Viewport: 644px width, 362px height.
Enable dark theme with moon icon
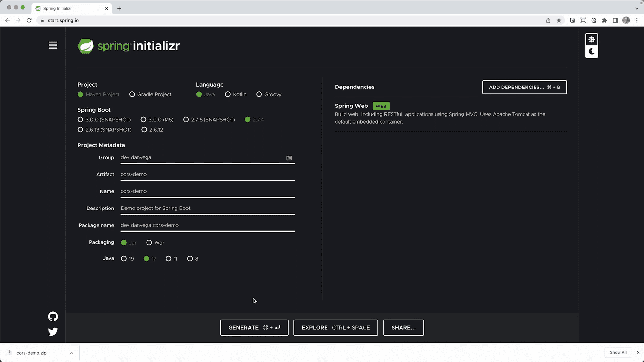(x=592, y=51)
